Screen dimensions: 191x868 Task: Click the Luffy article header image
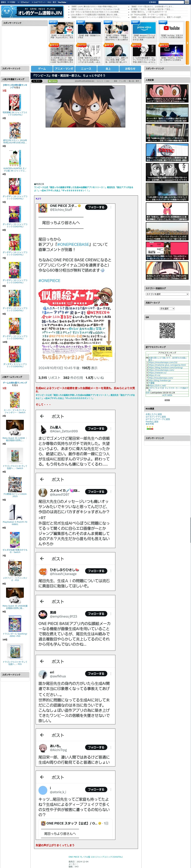click(x=85, y=106)
